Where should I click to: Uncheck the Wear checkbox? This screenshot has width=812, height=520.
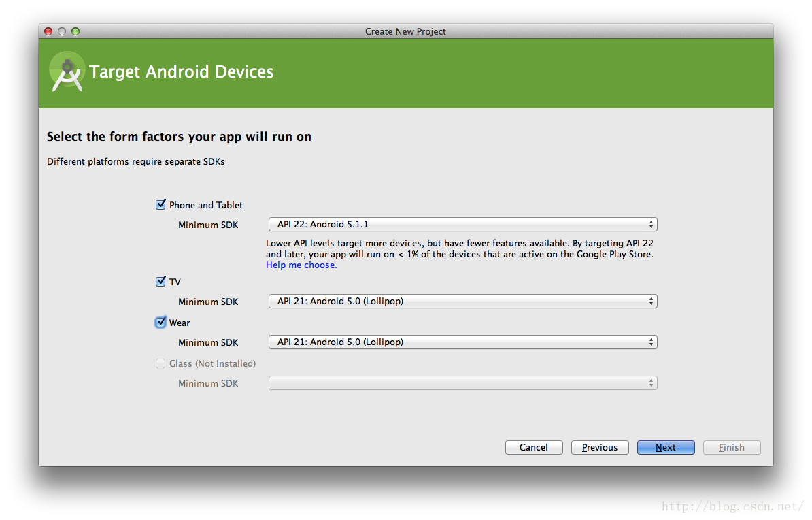tap(160, 323)
